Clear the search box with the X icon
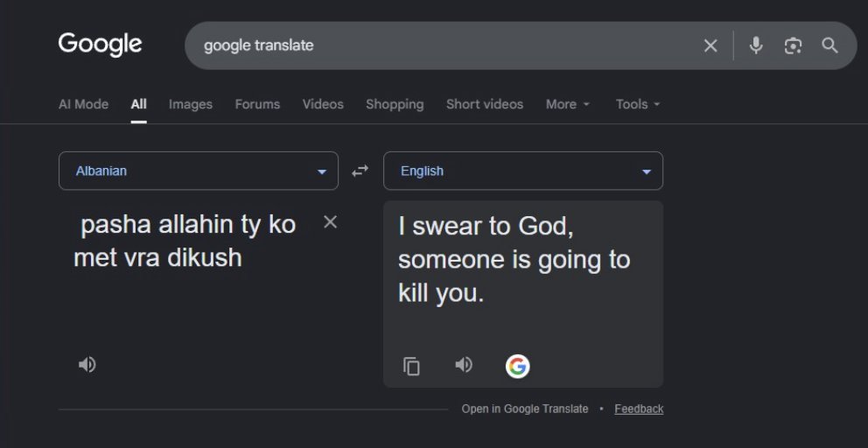868x448 pixels. pos(710,46)
